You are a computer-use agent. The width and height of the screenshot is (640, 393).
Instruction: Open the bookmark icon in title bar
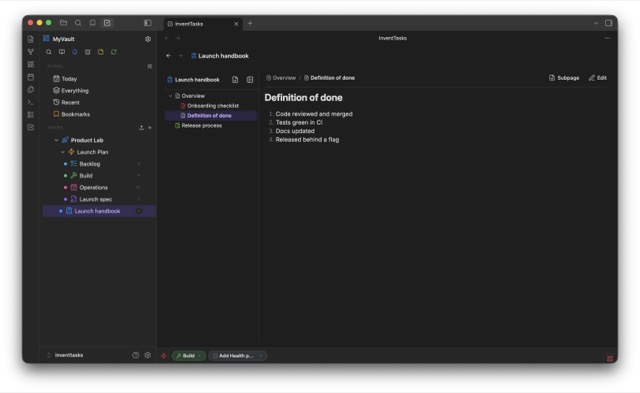93,23
